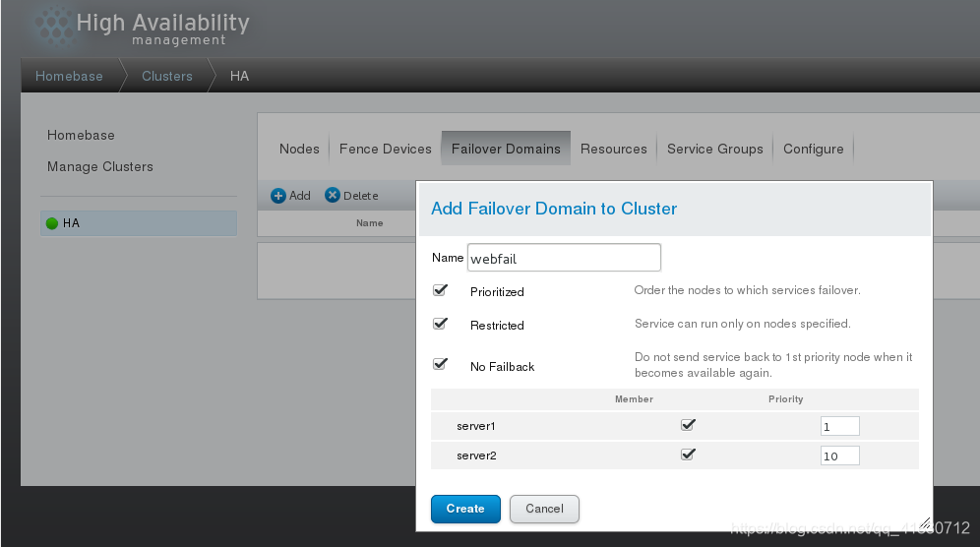
Task: Click the Restricted label text
Action: coord(497,326)
